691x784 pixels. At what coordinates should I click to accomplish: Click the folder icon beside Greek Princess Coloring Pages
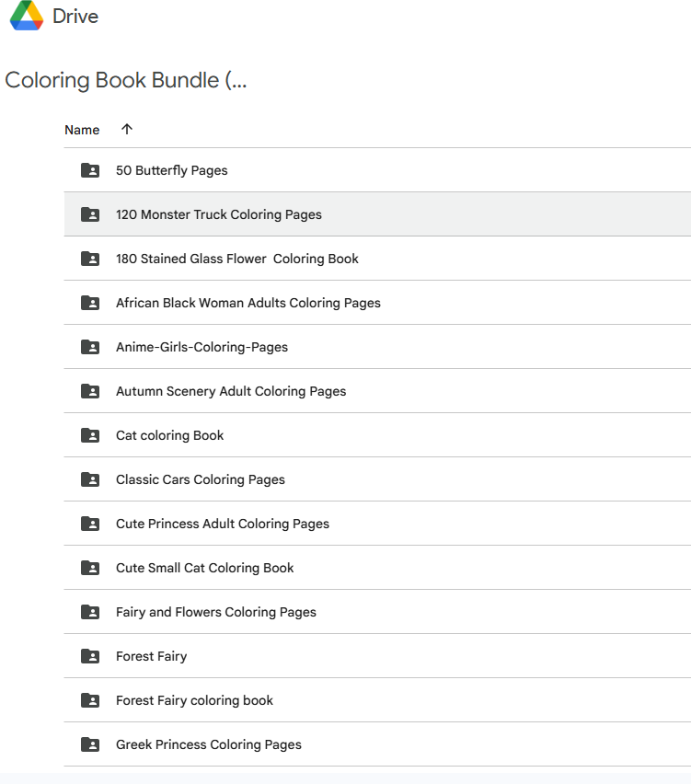(x=89, y=744)
